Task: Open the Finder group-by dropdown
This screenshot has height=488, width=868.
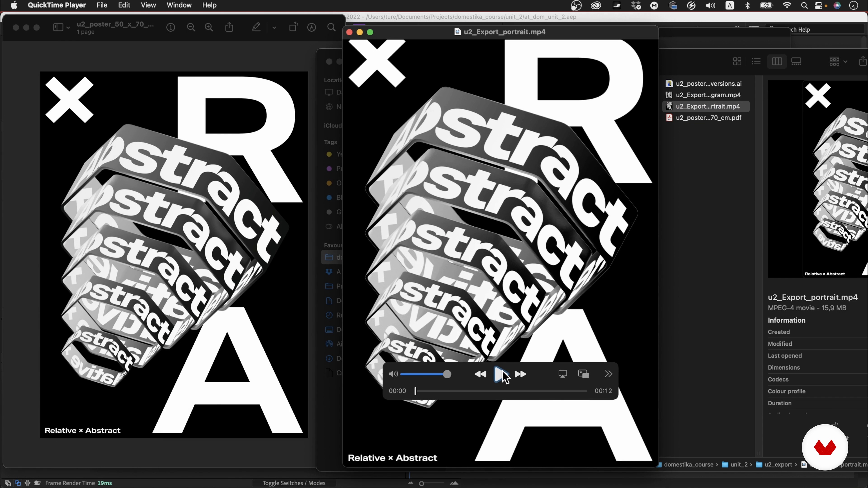Action: [838, 61]
